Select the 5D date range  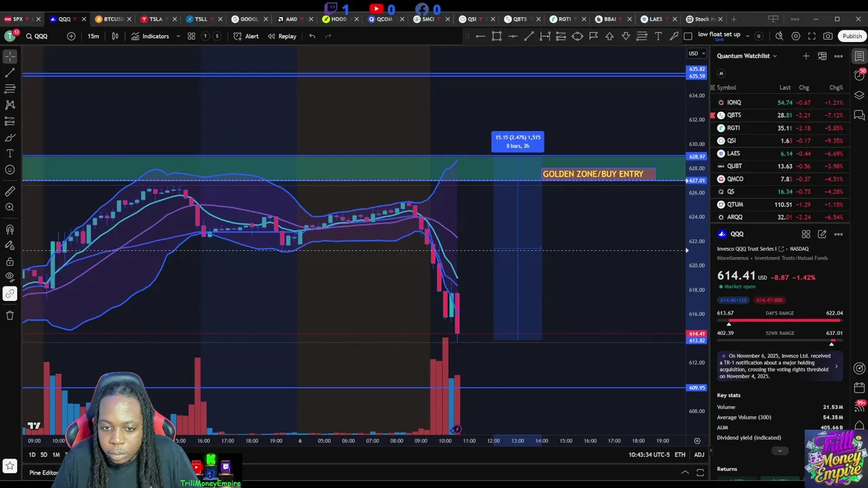(43, 455)
